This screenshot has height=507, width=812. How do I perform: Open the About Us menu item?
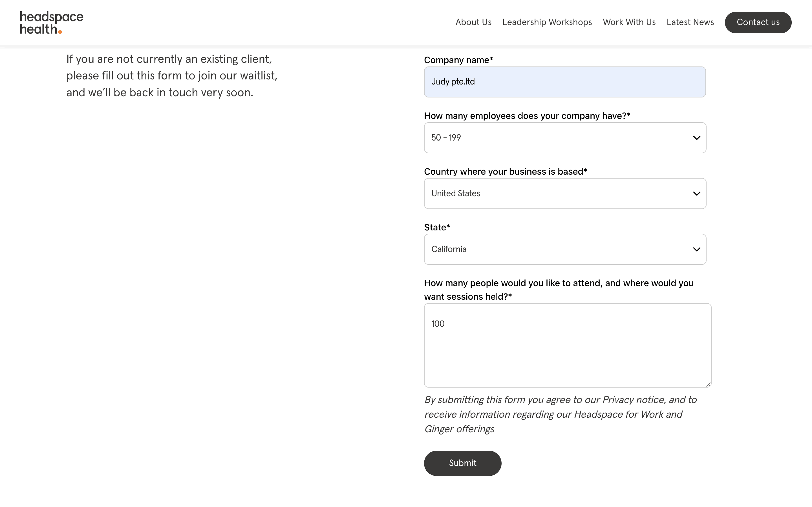point(473,22)
